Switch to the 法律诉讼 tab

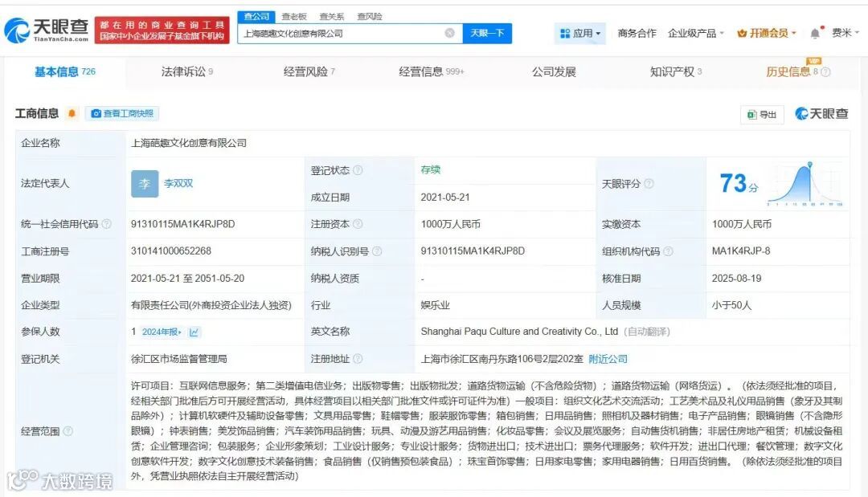(187, 72)
